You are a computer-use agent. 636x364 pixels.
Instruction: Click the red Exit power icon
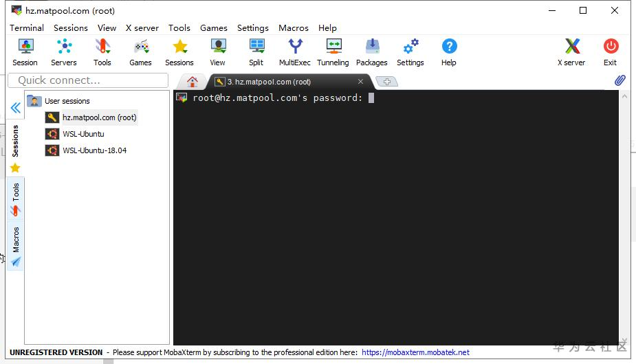pos(611,53)
